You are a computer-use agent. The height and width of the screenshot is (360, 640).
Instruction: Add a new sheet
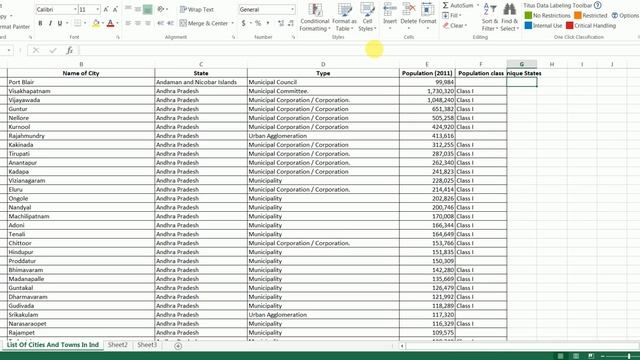pyautogui.click(x=178, y=346)
